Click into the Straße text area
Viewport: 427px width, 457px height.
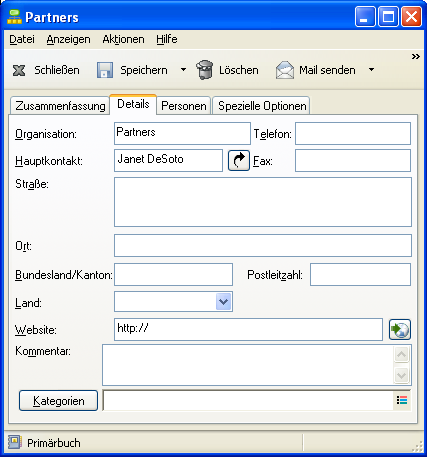263,202
